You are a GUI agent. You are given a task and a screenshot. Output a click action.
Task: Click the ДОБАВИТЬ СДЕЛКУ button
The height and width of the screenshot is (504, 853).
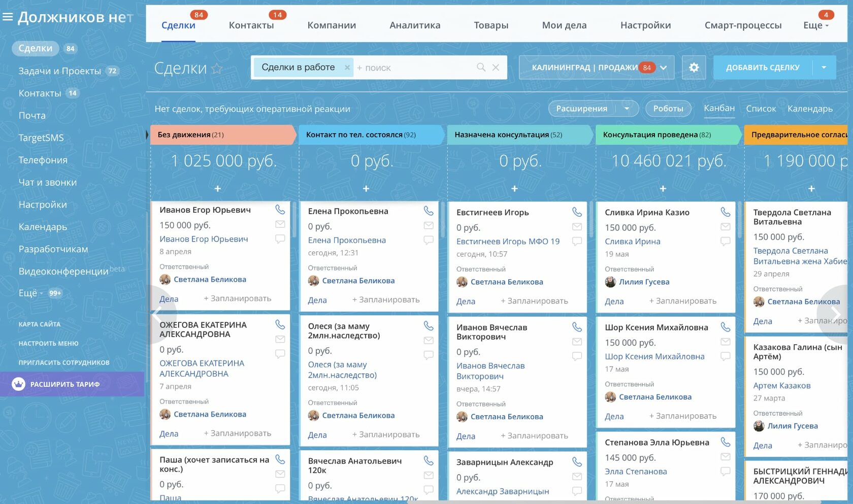[x=762, y=66]
